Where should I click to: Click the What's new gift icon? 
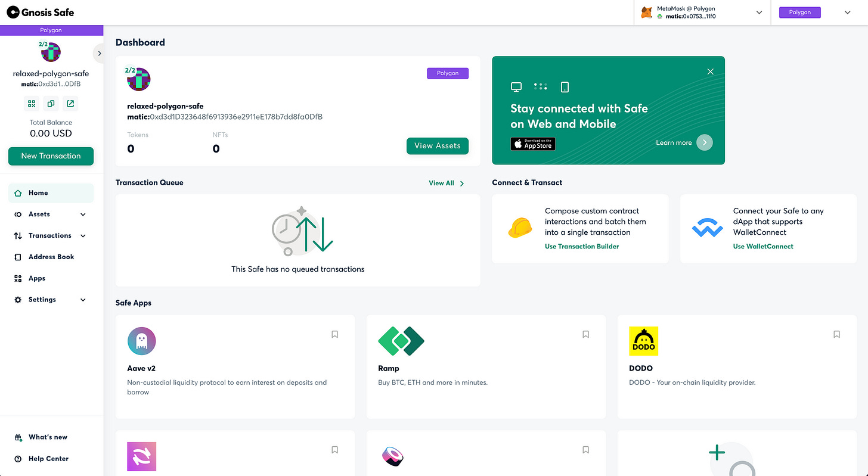click(18, 437)
